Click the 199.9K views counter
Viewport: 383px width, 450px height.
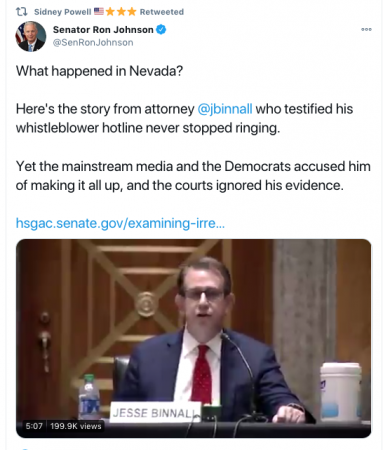click(x=76, y=426)
